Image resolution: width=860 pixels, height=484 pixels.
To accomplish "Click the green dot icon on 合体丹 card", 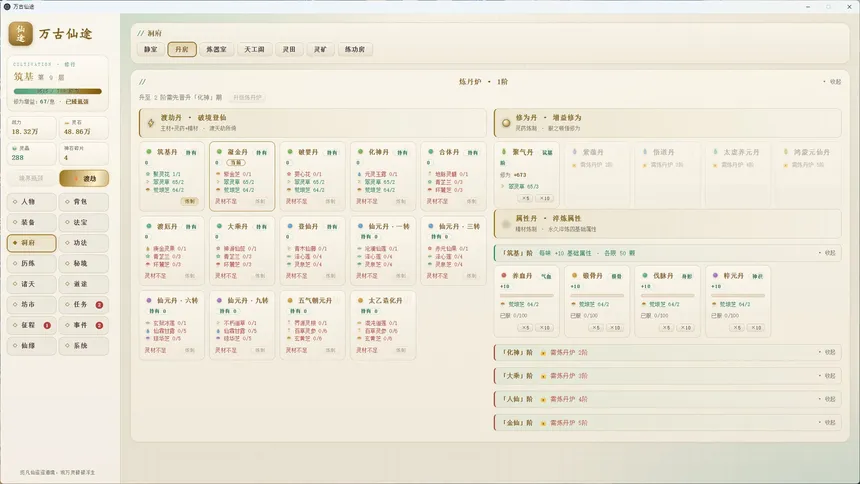I will coord(431,151).
